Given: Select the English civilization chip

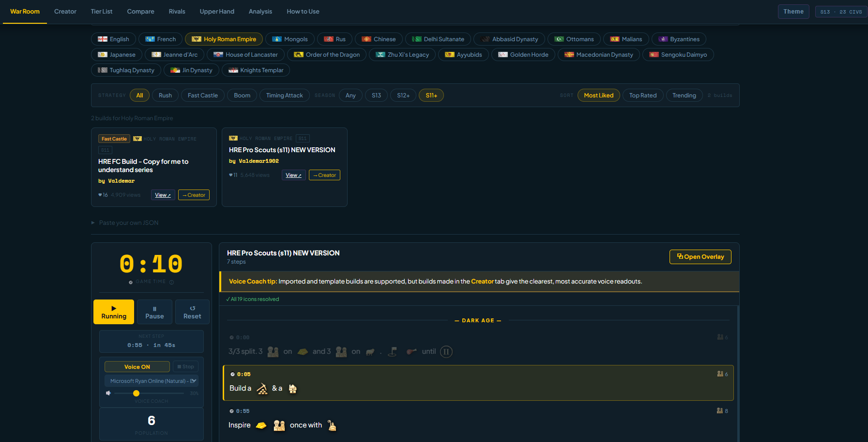Looking at the screenshot, I should coord(113,39).
